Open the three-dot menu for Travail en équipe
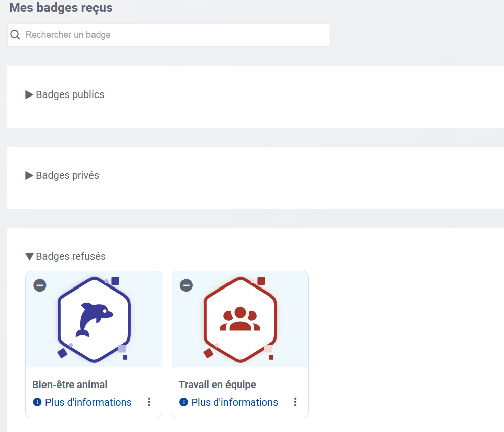 click(295, 402)
